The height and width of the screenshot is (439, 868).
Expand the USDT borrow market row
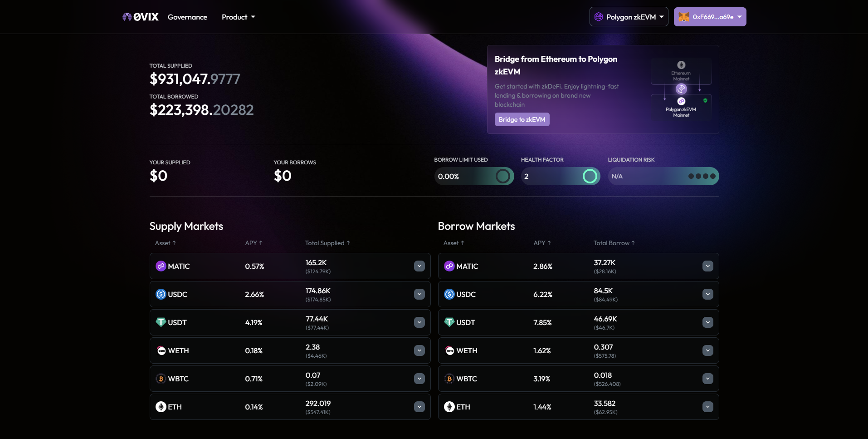[708, 322]
